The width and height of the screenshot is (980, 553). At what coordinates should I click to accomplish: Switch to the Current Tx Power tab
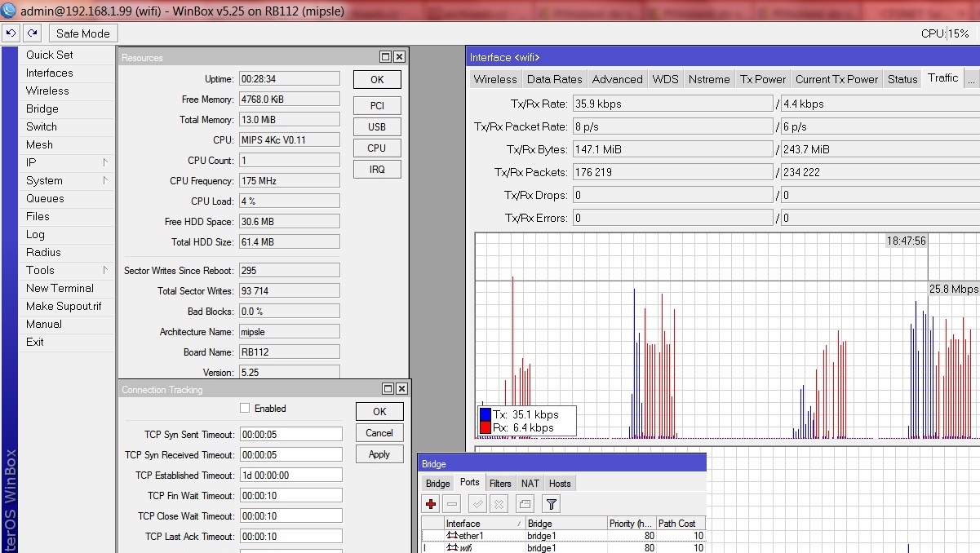(x=837, y=79)
